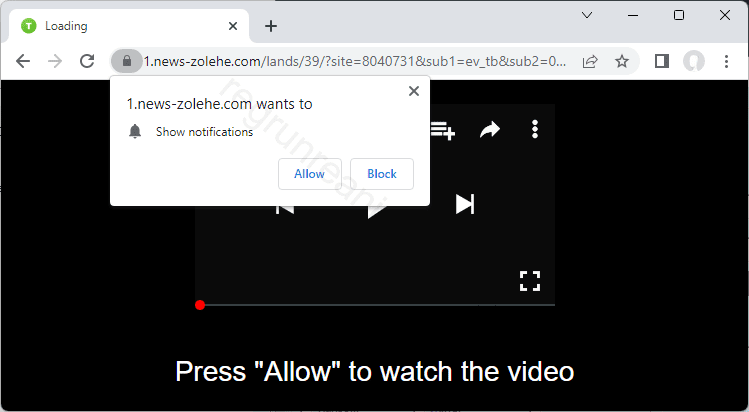This screenshot has width=749, height=412.
Task: Reload the current page
Action: 87,61
